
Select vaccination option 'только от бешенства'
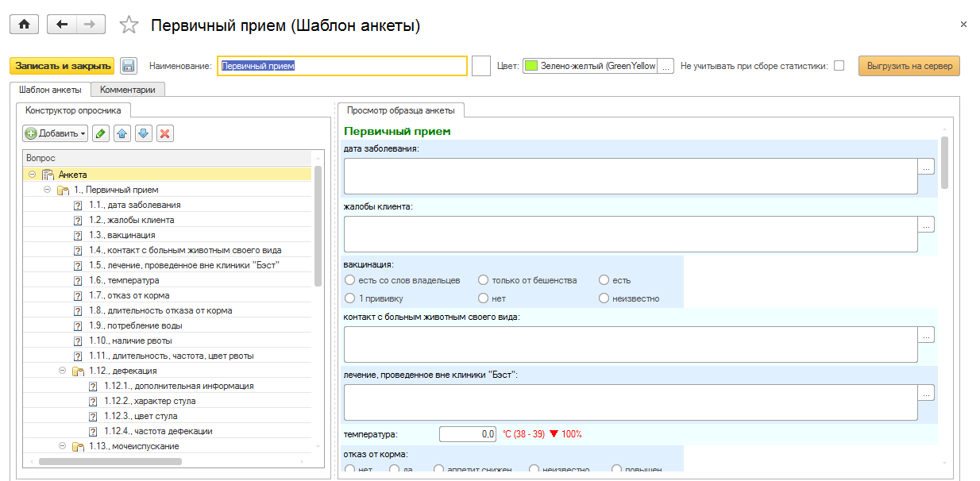coord(483,280)
